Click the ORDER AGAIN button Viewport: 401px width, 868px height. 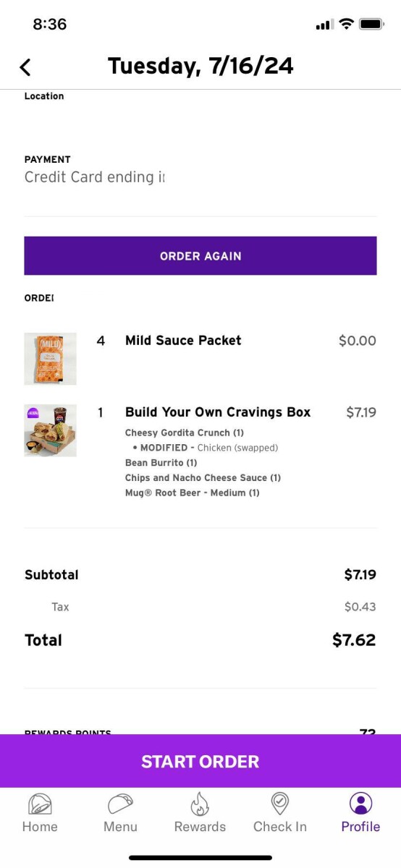pyautogui.click(x=200, y=256)
